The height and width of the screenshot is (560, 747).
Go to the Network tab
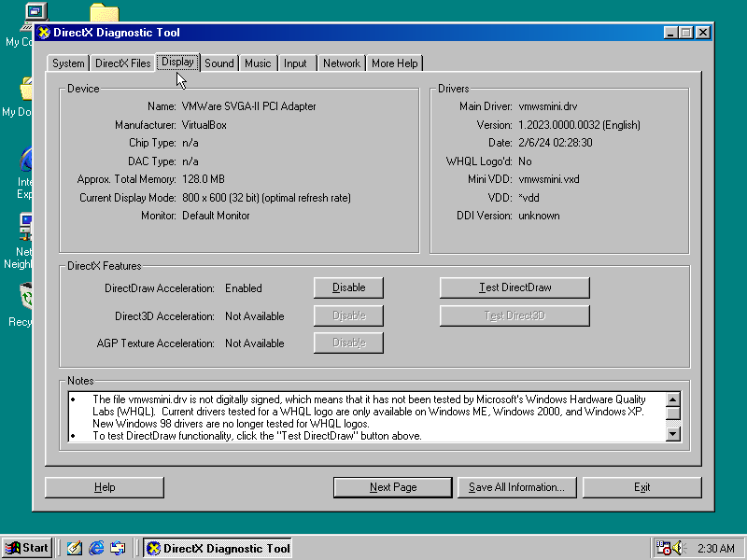(342, 63)
